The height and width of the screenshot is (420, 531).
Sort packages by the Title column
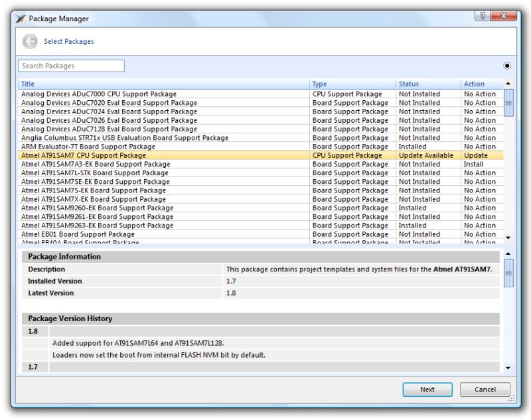point(29,83)
